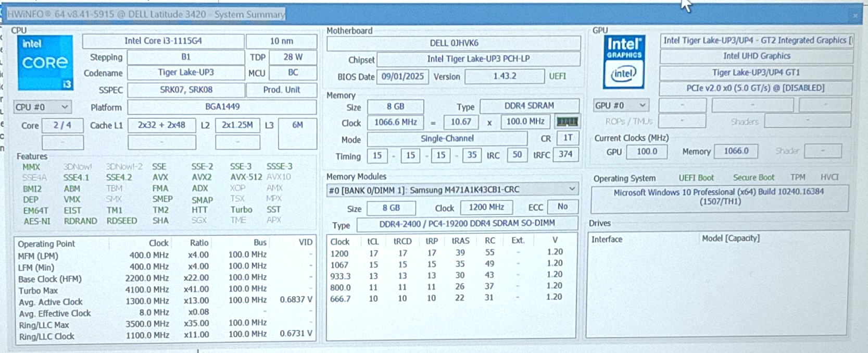The height and width of the screenshot is (353, 868).
Task: Click the 10 nm process field
Action: pyautogui.click(x=281, y=41)
